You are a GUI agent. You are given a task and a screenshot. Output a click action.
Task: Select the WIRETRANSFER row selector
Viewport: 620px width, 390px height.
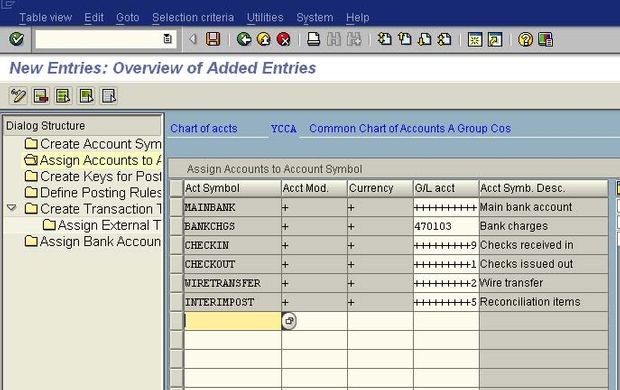(x=176, y=283)
